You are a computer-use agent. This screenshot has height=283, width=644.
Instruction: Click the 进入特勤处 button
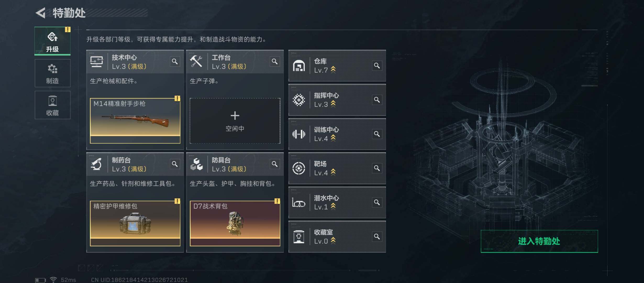click(539, 241)
